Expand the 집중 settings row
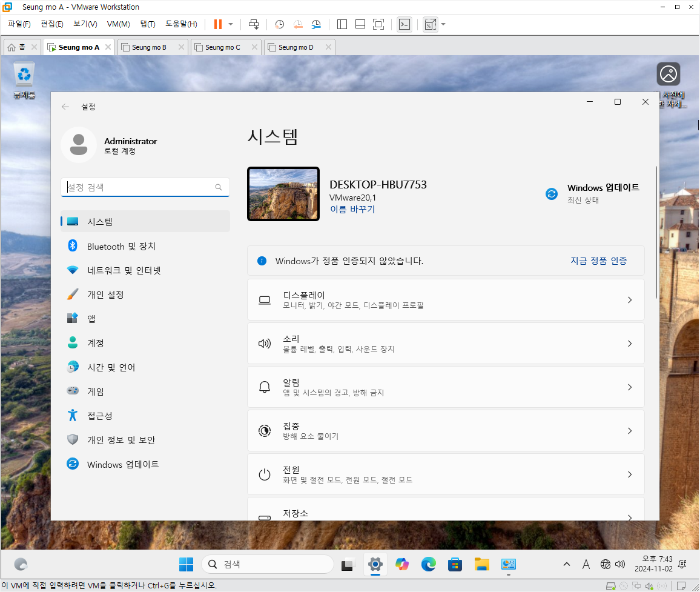The width and height of the screenshot is (700, 592). coord(446,431)
